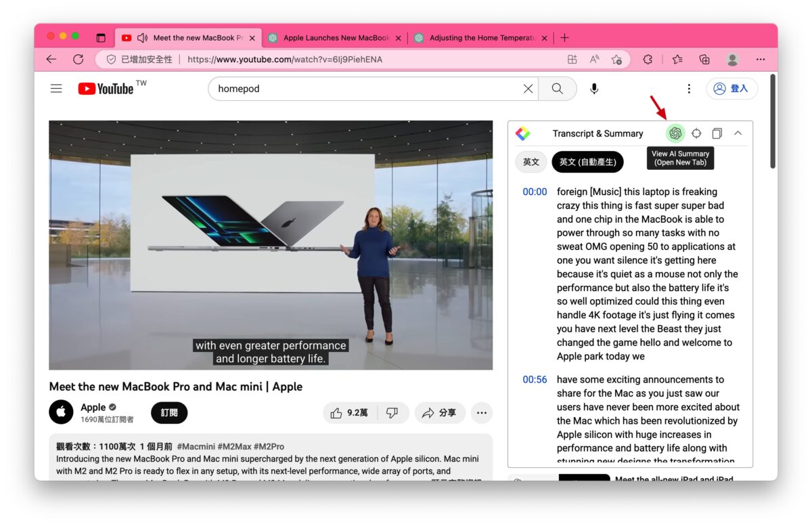Image resolution: width=812 pixels, height=526 pixels.
Task: Open the YouTube hamburger guide menu
Action: tap(56, 89)
